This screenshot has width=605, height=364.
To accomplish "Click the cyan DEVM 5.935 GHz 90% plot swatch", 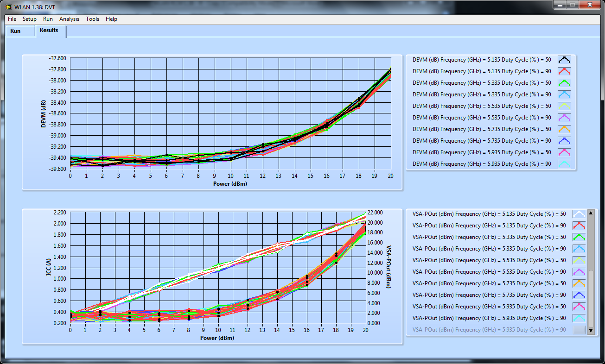I will click(564, 164).
